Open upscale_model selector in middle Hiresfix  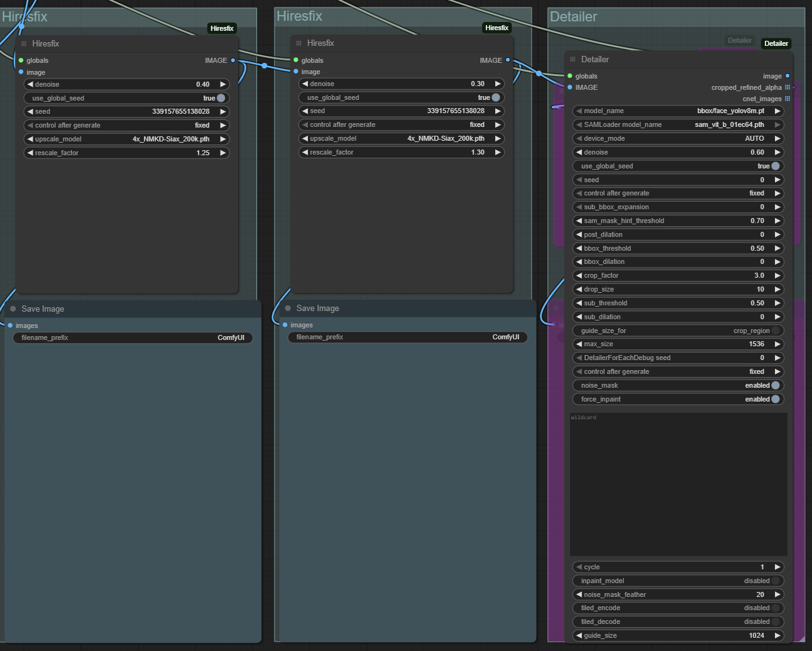(401, 138)
